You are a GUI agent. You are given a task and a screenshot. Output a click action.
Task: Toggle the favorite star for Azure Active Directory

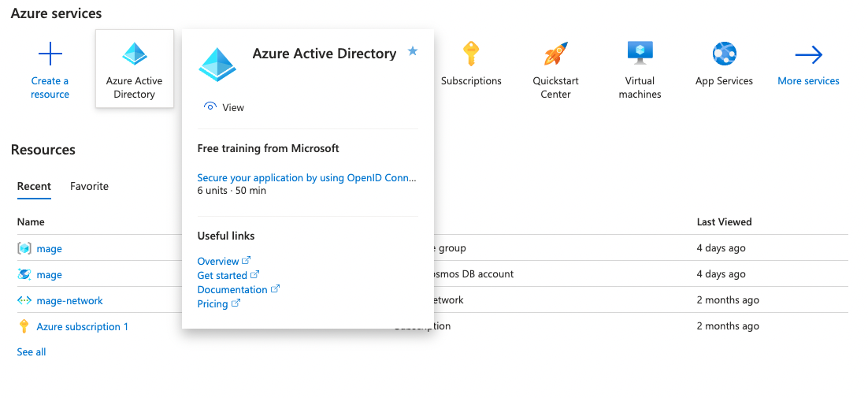click(413, 51)
